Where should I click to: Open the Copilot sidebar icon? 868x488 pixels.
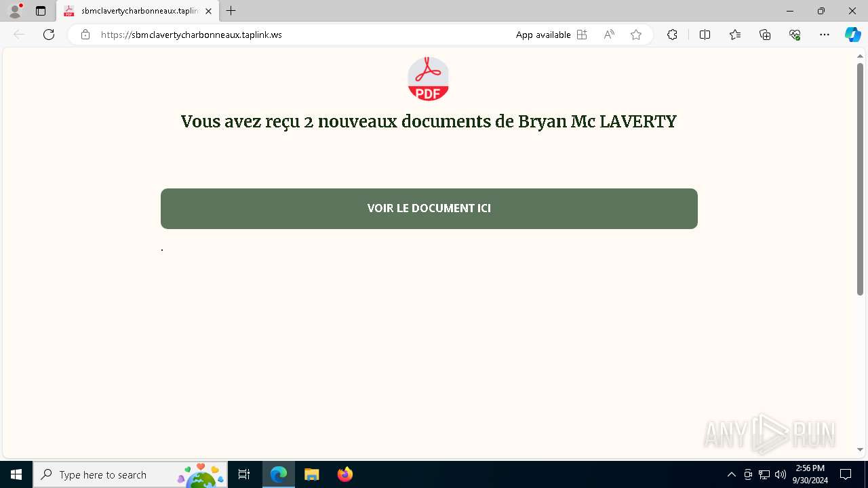(x=852, y=35)
